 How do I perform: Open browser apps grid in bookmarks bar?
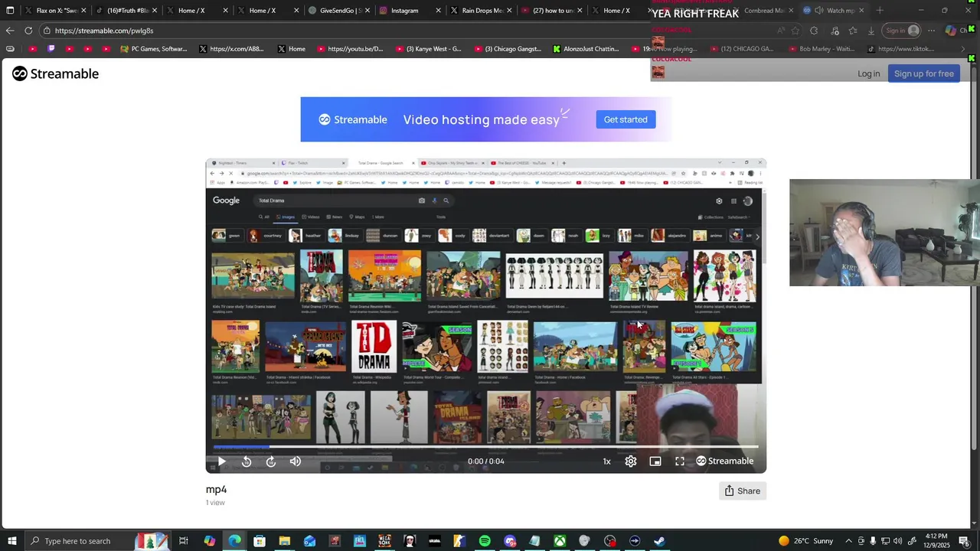[10, 49]
